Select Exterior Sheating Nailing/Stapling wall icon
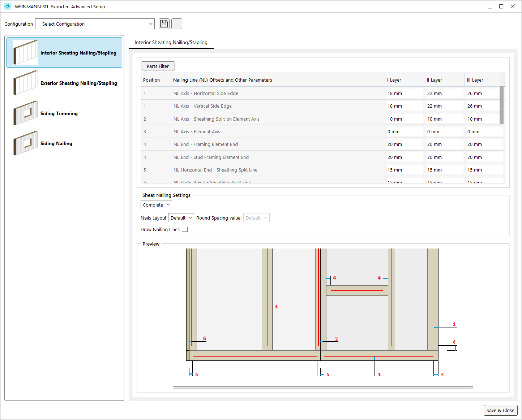 point(25,83)
